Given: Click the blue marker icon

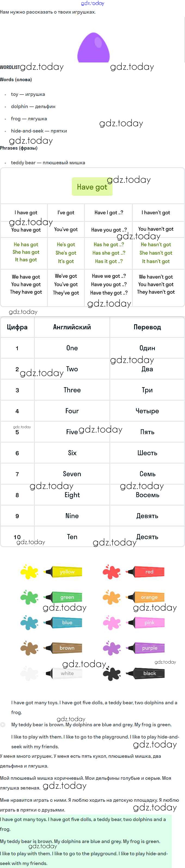Looking at the screenshot, I should (63, 622).
